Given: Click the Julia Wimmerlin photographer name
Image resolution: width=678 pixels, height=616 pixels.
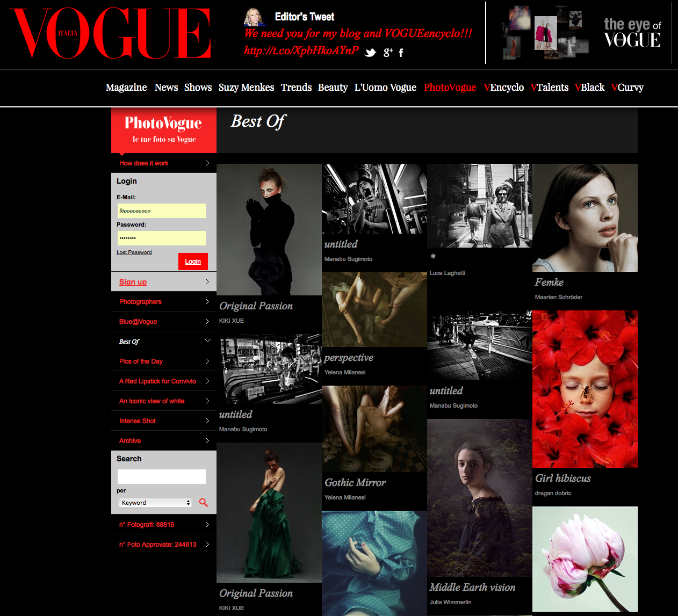Looking at the screenshot, I should coord(450,602).
